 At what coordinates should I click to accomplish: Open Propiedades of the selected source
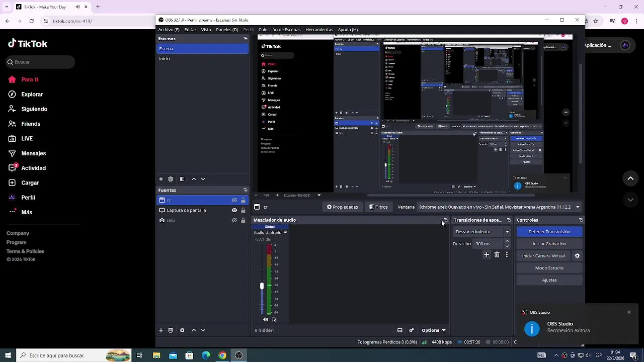click(x=343, y=207)
